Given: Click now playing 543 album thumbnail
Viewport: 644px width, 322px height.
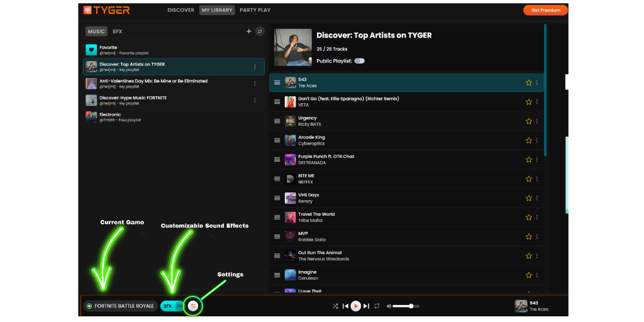Looking at the screenshot, I should pyautogui.click(x=521, y=306).
